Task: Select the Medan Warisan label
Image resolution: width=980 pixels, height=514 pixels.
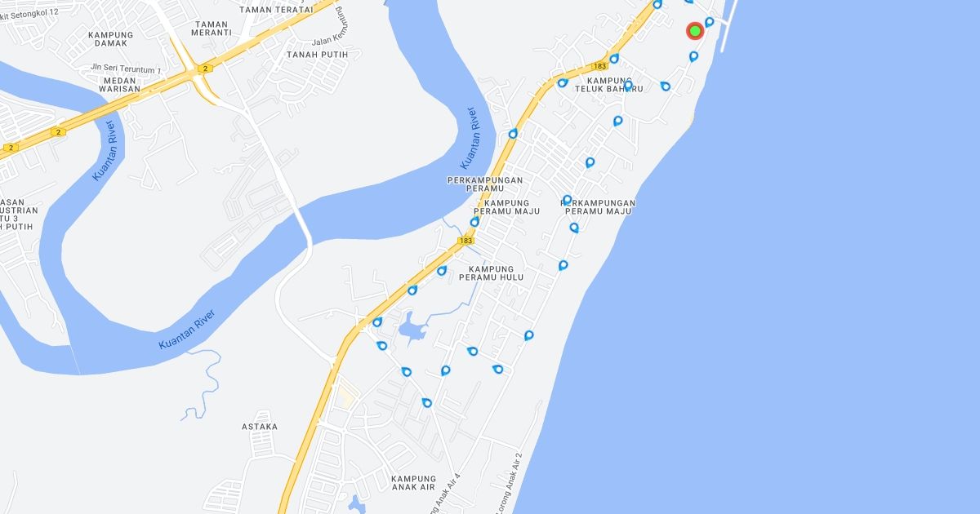Action: point(119,84)
